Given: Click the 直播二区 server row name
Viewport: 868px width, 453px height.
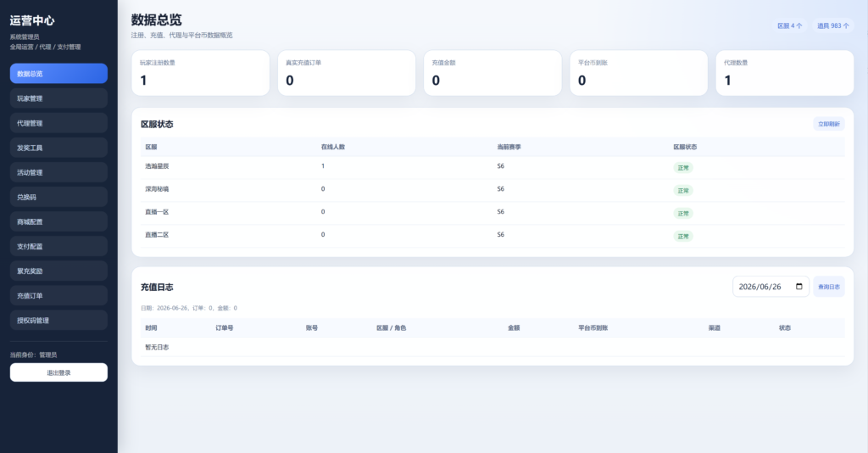Looking at the screenshot, I should pyautogui.click(x=157, y=235).
